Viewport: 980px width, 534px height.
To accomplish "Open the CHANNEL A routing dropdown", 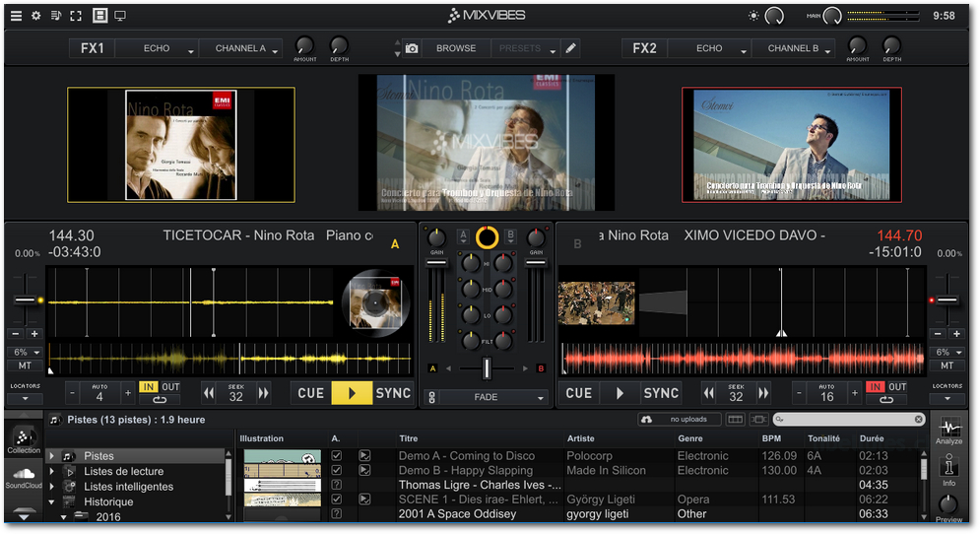I will 240,48.
